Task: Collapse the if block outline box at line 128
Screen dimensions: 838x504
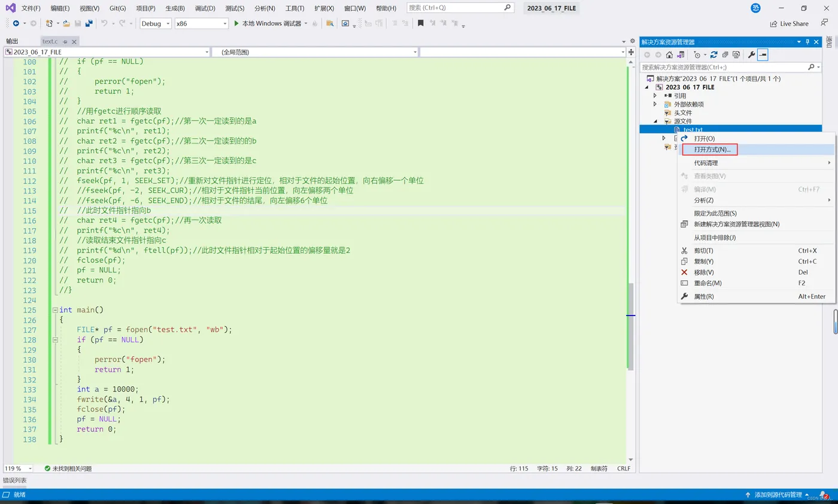Action: pos(55,339)
